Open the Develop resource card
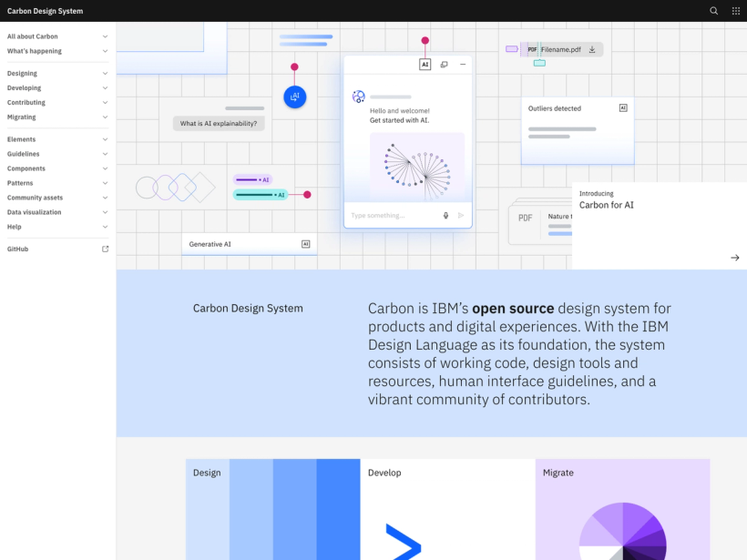The image size is (747, 560). tap(448, 510)
